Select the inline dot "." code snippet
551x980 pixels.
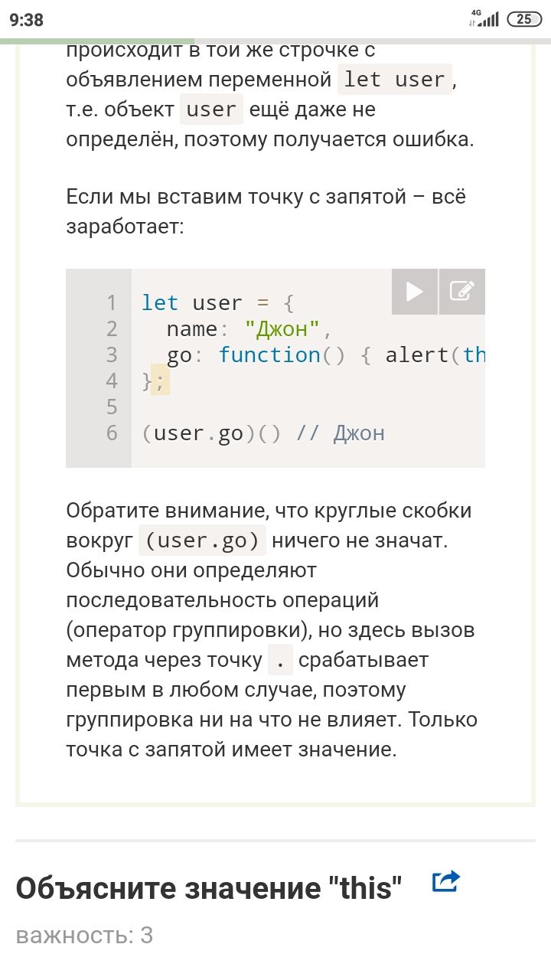[x=280, y=660]
